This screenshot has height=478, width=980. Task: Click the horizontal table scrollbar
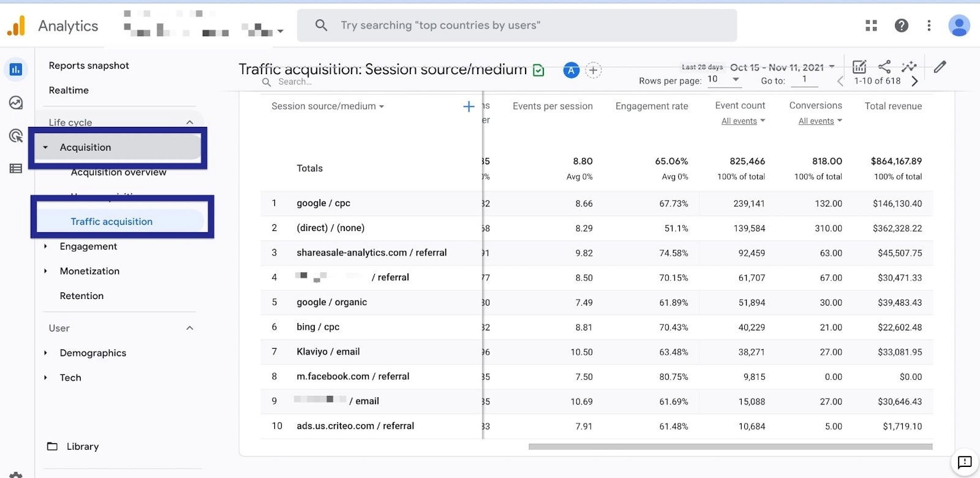click(x=730, y=447)
